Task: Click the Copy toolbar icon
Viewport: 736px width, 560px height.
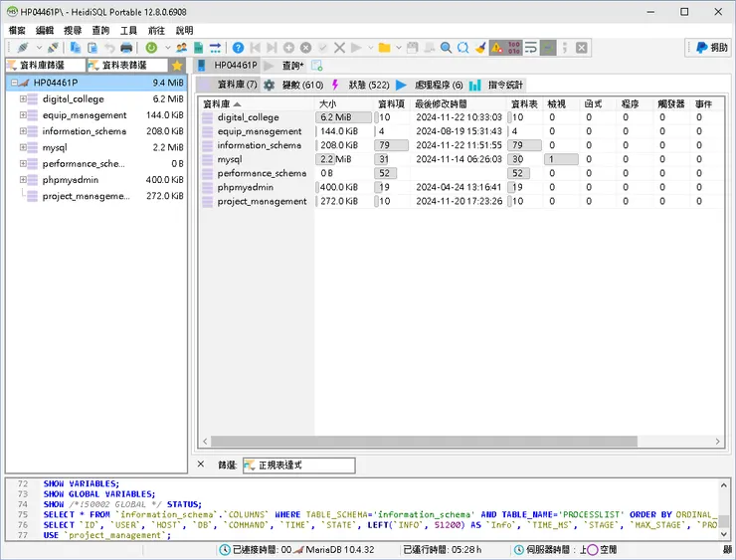Action: coord(76,48)
